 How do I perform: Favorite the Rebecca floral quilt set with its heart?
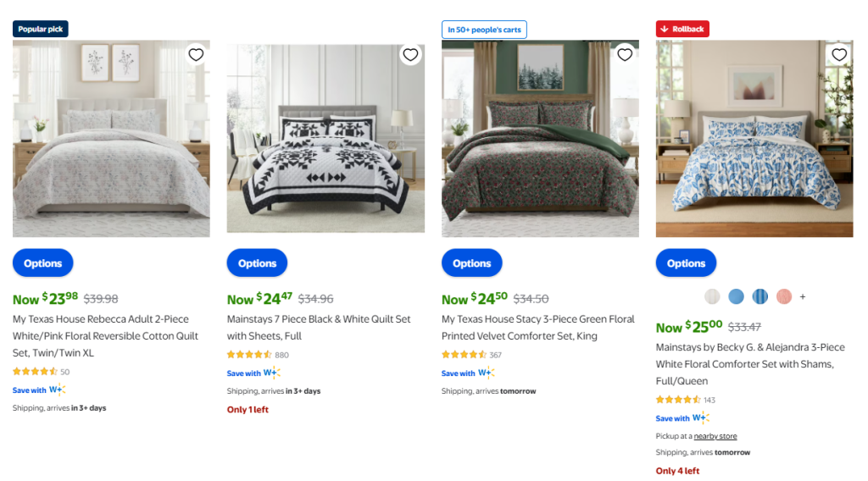pyautogui.click(x=196, y=55)
